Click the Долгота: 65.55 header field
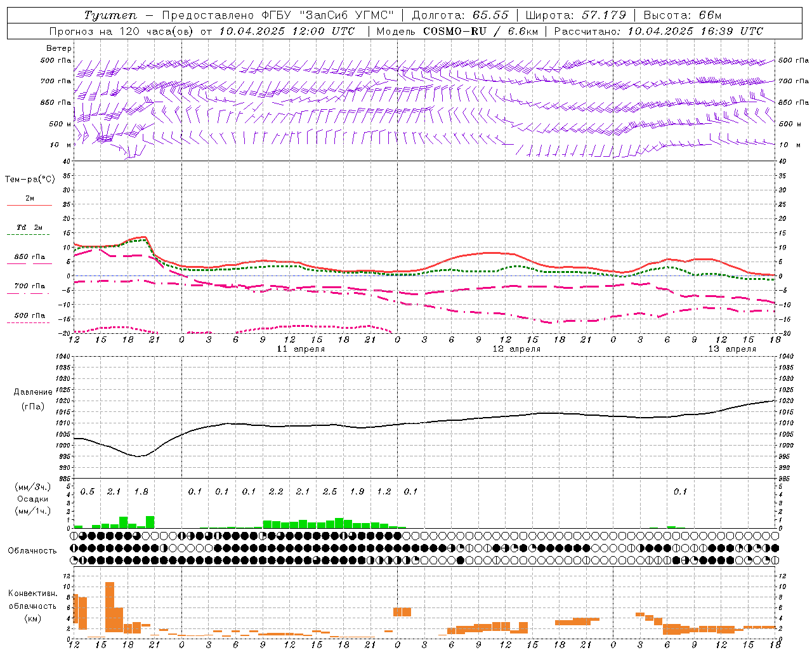The height and width of the screenshot is (650, 812). point(461,15)
